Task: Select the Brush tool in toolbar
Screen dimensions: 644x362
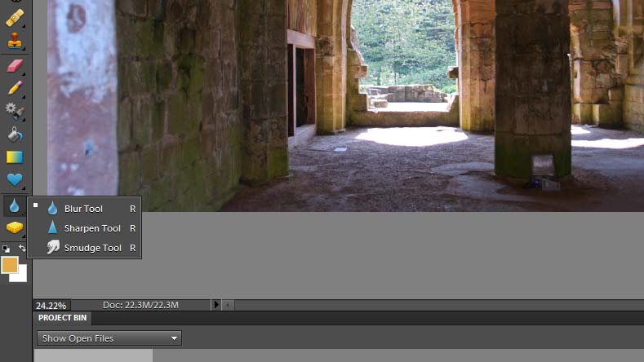Action: pyautogui.click(x=15, y=87)
